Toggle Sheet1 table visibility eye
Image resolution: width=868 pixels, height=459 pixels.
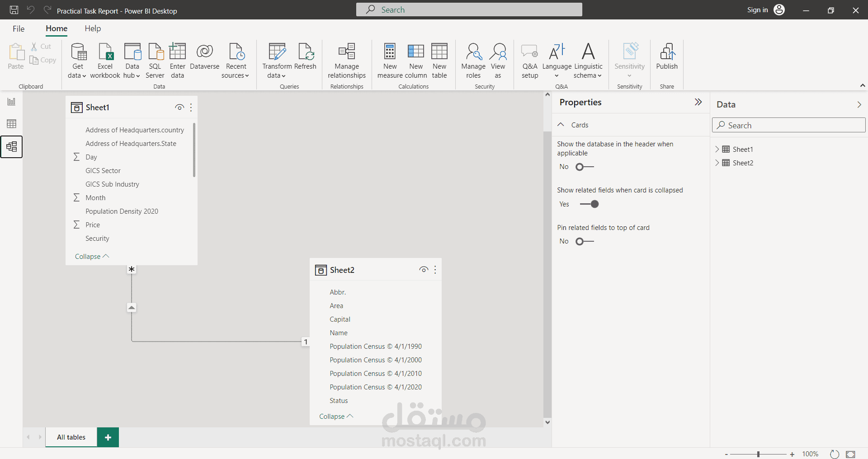tap(179, 108)
